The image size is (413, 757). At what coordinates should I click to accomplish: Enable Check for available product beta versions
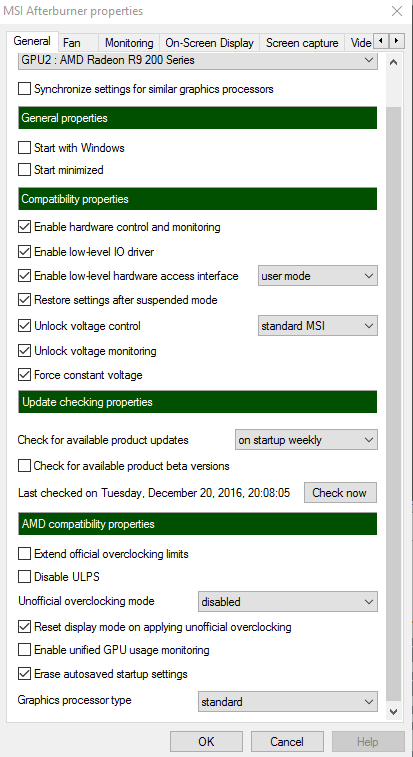point(24,466)
